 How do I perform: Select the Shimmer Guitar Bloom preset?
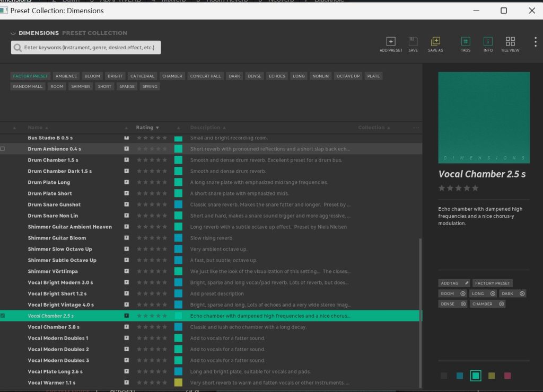tap(57, 238)
